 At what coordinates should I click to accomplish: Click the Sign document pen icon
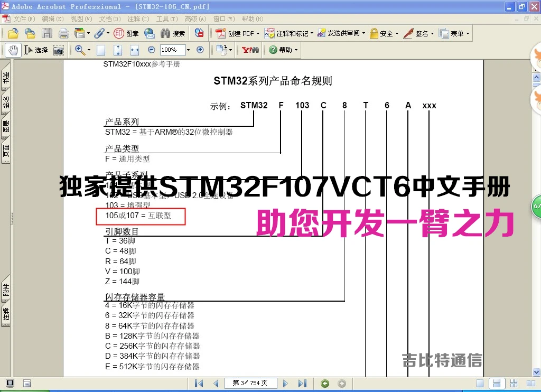click(407, 33)
